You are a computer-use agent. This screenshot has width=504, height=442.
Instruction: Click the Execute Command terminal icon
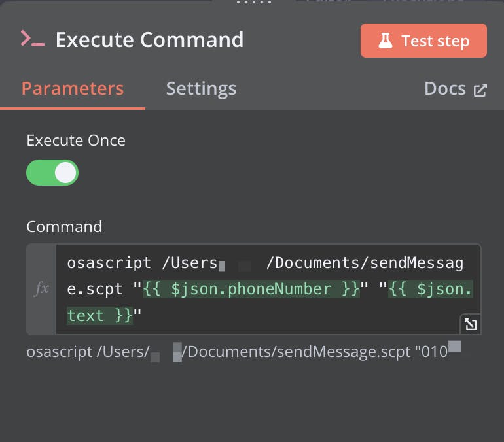33,39
